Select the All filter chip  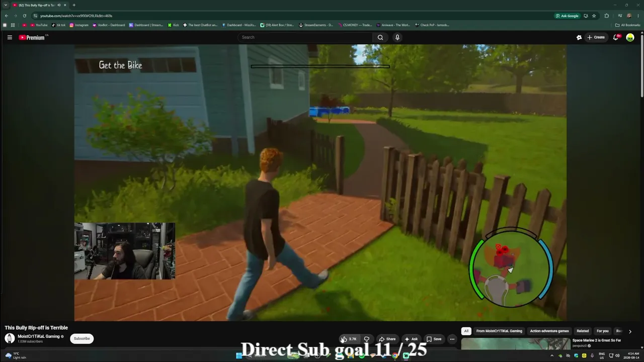click(466, 331)
